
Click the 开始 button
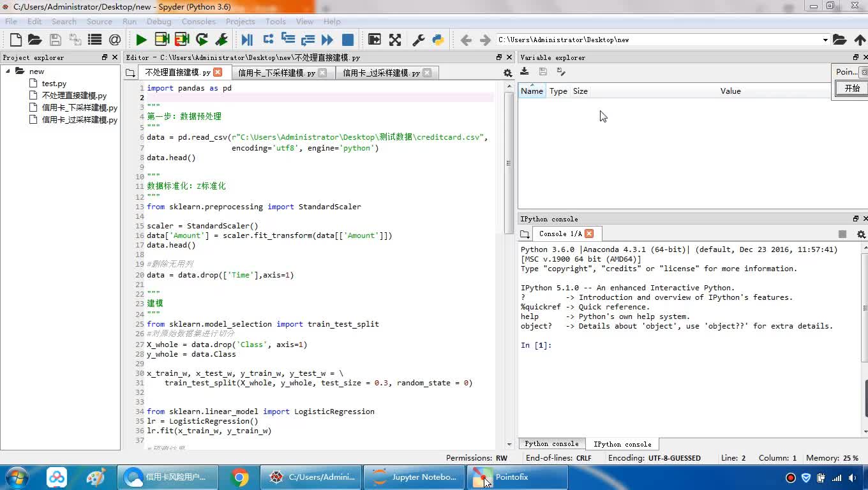pyautogui.click(x=852, y=89)
